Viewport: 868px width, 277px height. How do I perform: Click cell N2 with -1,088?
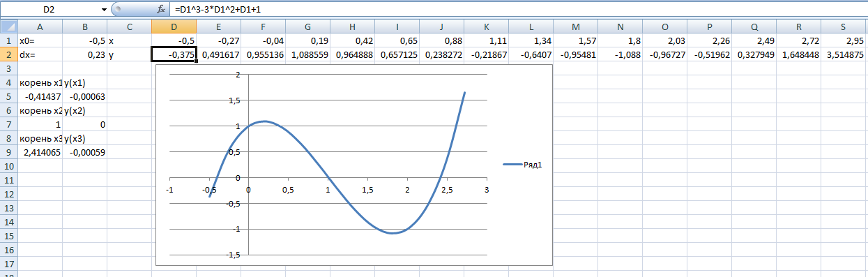click(620, 54)
